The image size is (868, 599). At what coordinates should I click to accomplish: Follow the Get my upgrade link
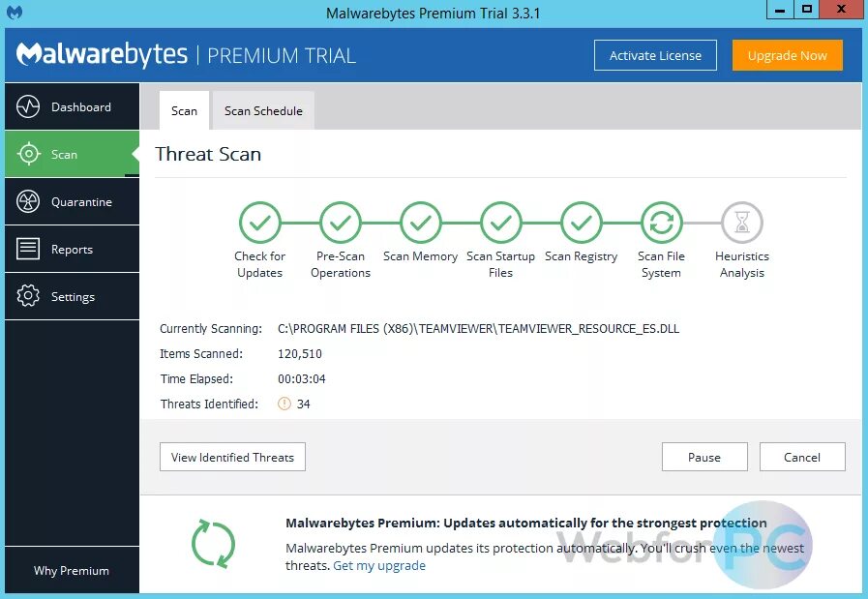(x=379, y=565)
